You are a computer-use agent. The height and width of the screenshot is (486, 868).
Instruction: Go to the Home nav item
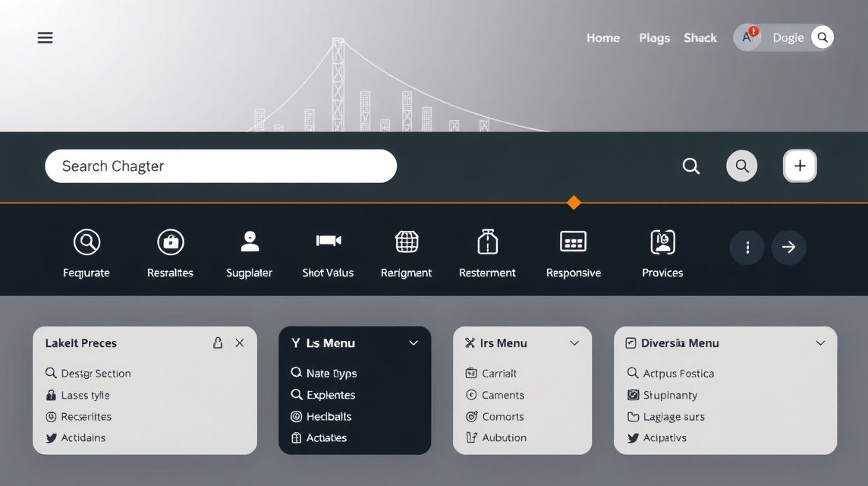click(602, 38)
